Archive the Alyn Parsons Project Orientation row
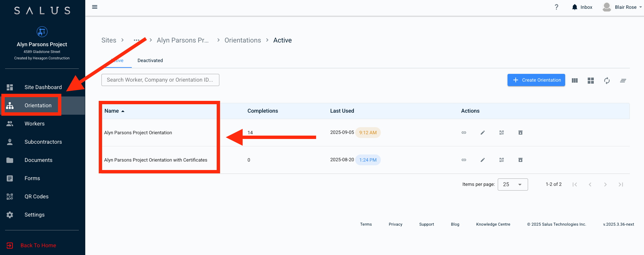Screen dimensions: 644x255 [x=520, y=133]
